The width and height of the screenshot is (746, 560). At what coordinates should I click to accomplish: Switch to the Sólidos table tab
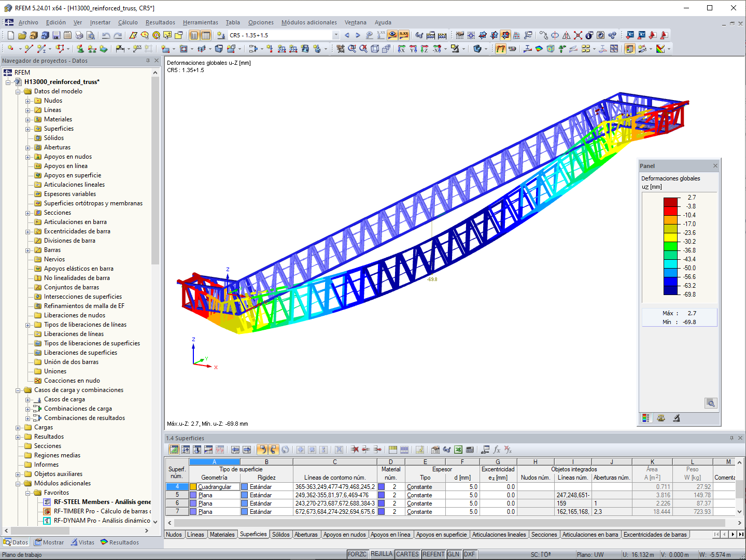pyautogui.click(x=280, y=534)
